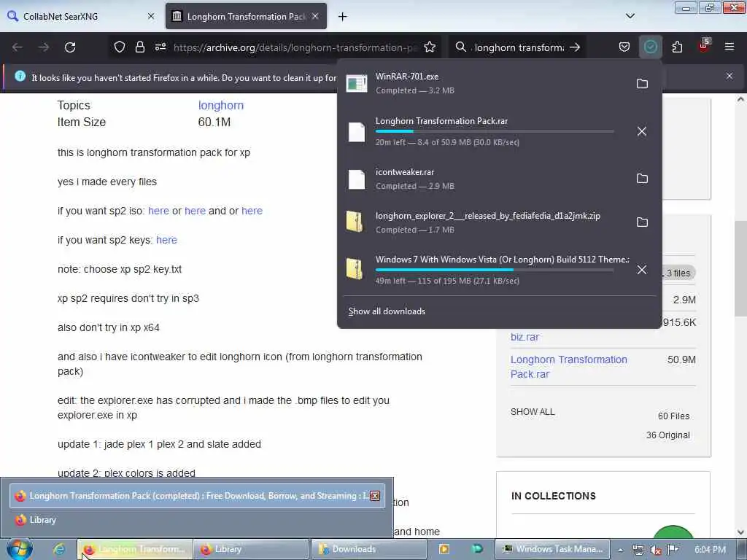Go back with the back arrow

tap(18, 47)
